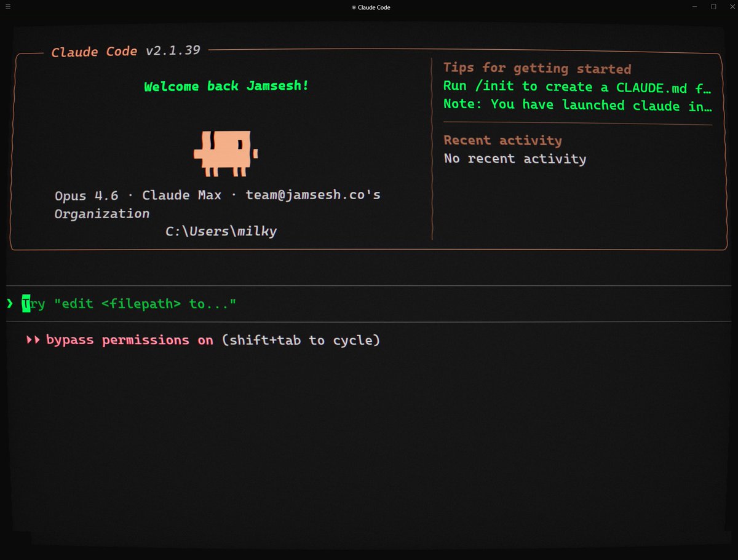
Task: Click the "Run /init to create a CLAUDE.md" tip
Action: 577,87
